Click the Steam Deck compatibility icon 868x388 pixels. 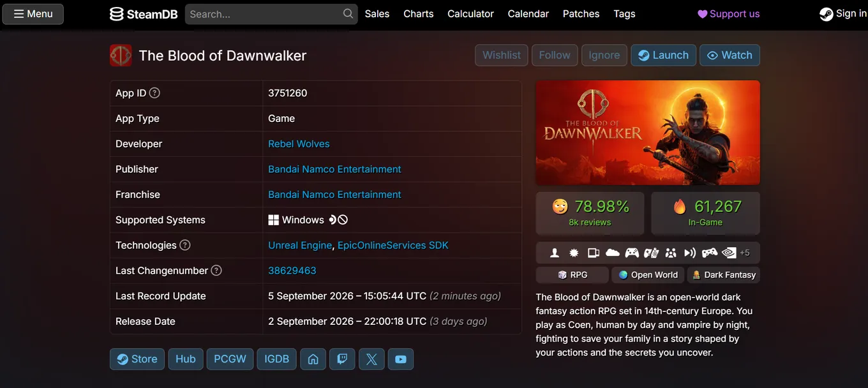click(x=333, y=220)
